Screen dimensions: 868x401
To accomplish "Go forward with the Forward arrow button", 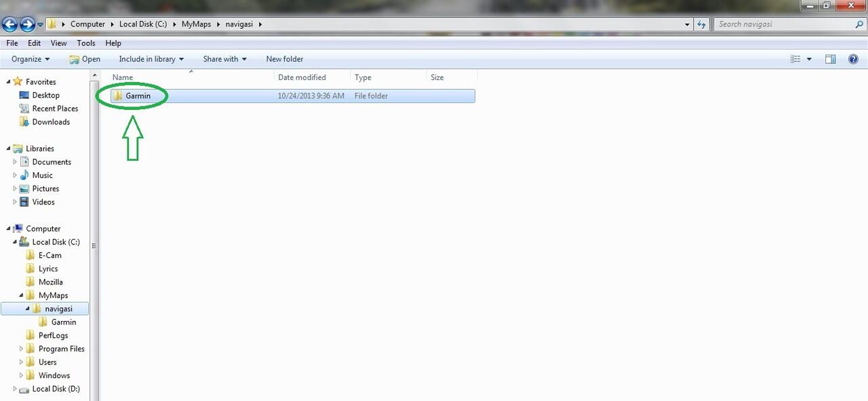I will click(27, 24).
